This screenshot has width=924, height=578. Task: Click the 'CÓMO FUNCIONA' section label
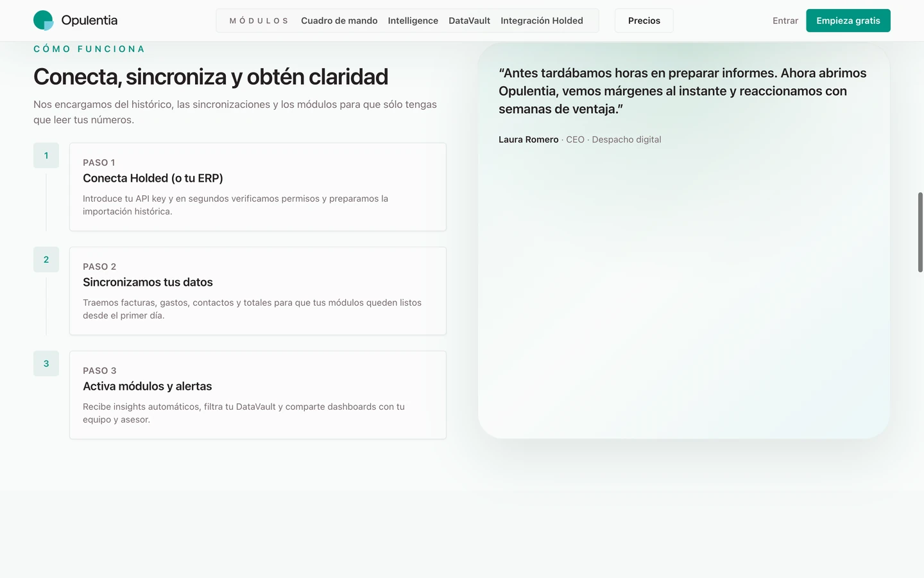point(89,49)
